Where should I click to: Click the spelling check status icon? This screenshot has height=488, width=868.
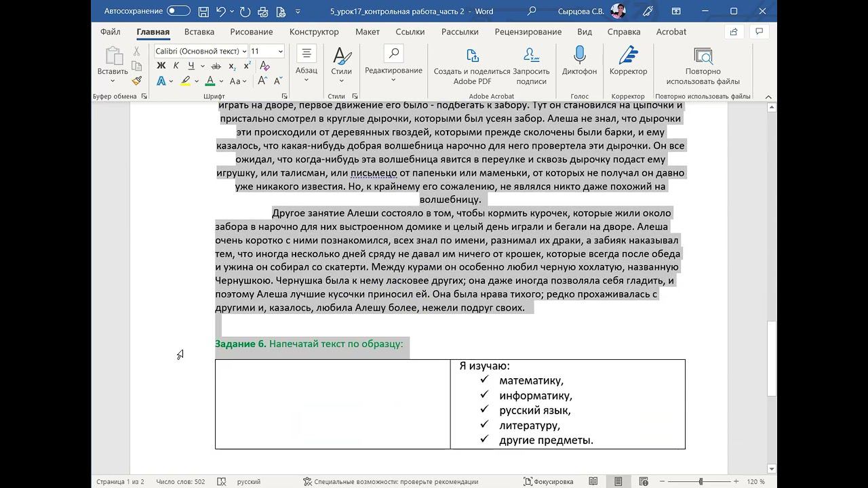click(222, 482)
